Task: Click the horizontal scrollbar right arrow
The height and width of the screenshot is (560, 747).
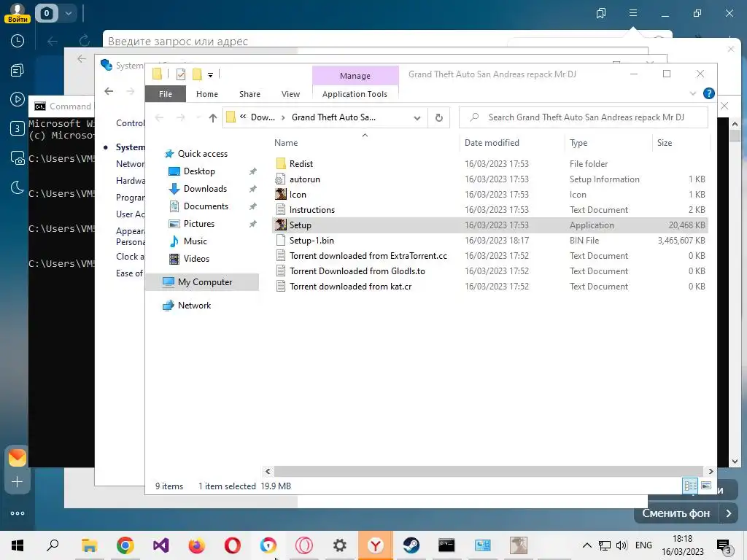Action: (711, 472)
